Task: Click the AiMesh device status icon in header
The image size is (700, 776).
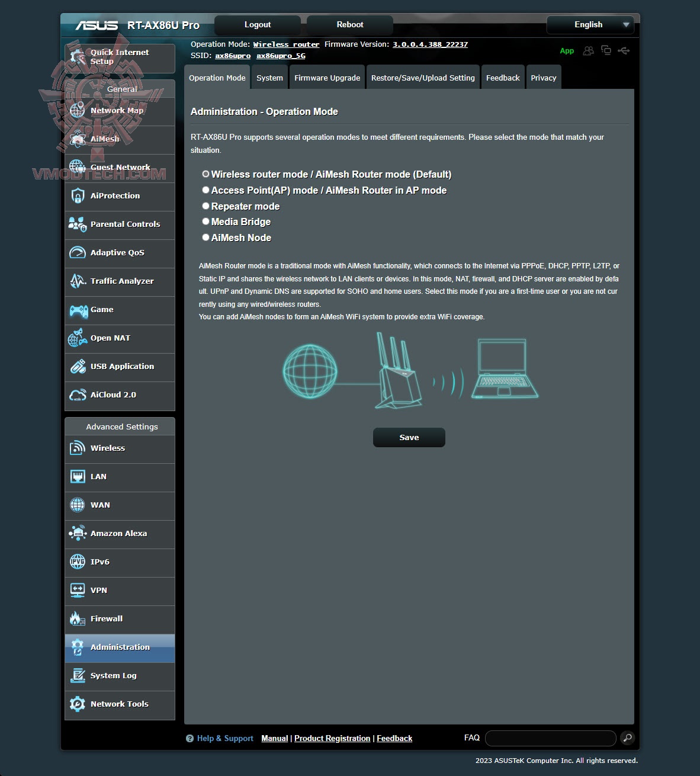Action: (x=606, y=50)
